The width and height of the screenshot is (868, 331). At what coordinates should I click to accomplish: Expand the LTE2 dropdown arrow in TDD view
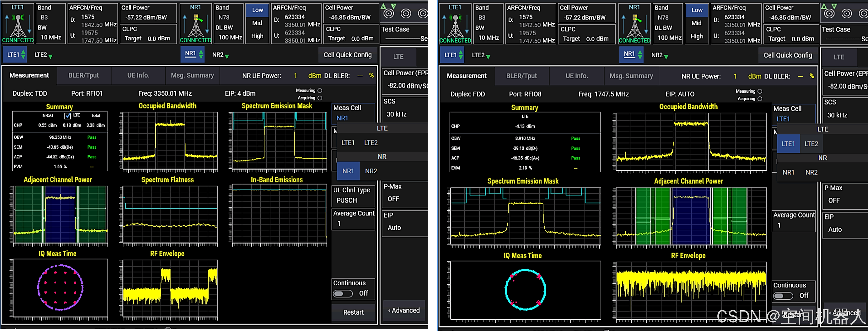(x=51, y=57)
